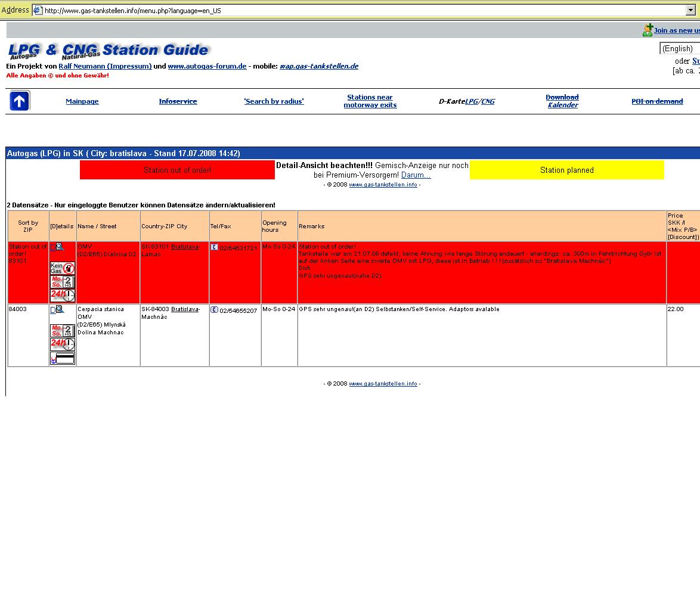Go to Mainpage
Viewport: 700px width, 615px height.
(82, 101)
